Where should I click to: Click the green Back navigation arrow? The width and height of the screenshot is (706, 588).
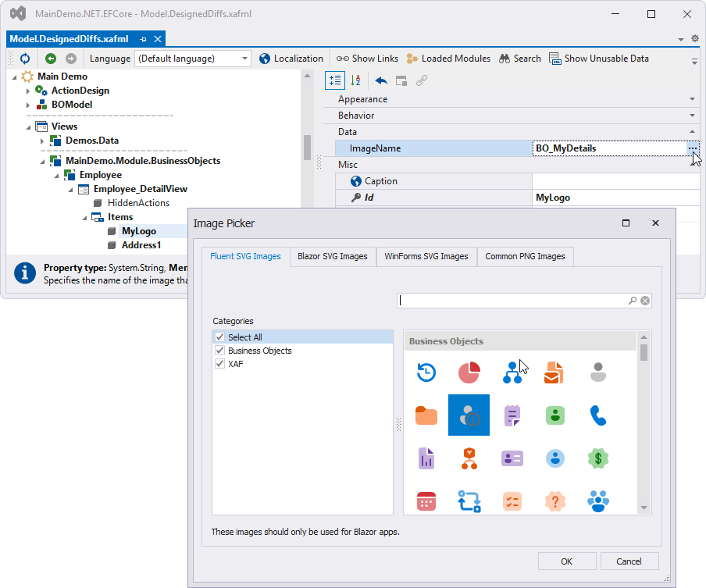pos(51,59)
